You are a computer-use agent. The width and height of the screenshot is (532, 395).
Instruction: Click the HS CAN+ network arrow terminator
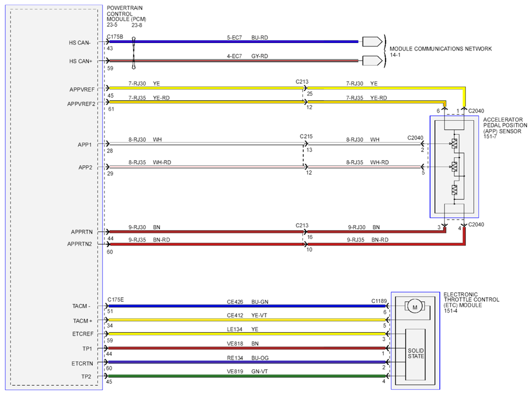[x=372, y=61]
